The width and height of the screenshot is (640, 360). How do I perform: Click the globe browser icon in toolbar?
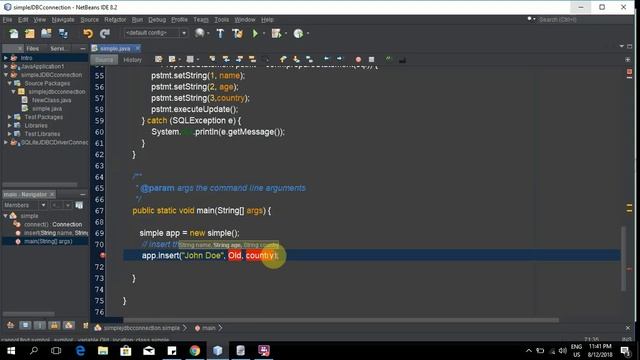(x=199, y=33)
